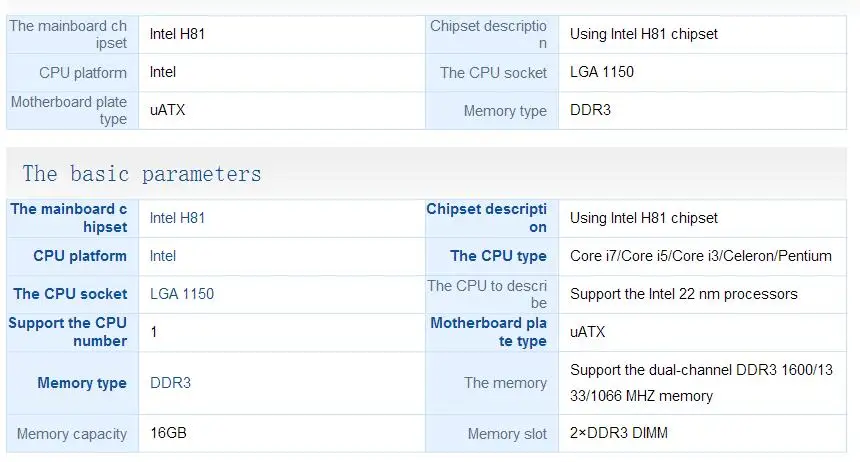Open bold 'Motherboard plate type' link

[x=489, y=332]
